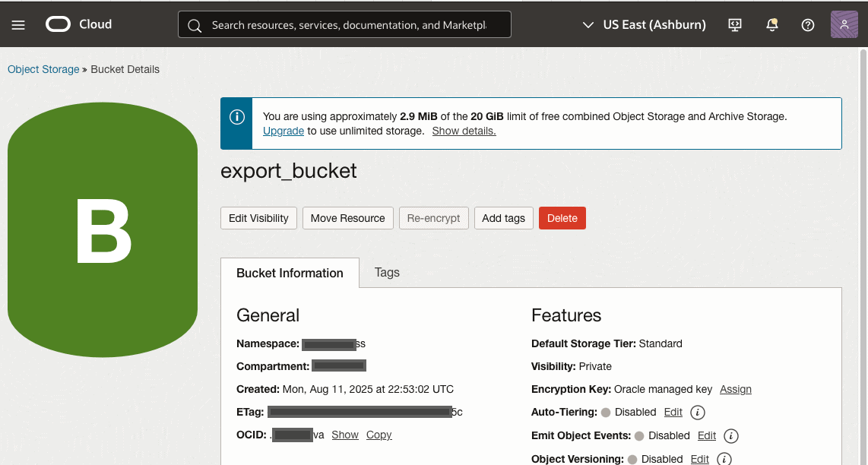
Task: Open the user profile avatar menu
Action: click(x=844, y=25)
